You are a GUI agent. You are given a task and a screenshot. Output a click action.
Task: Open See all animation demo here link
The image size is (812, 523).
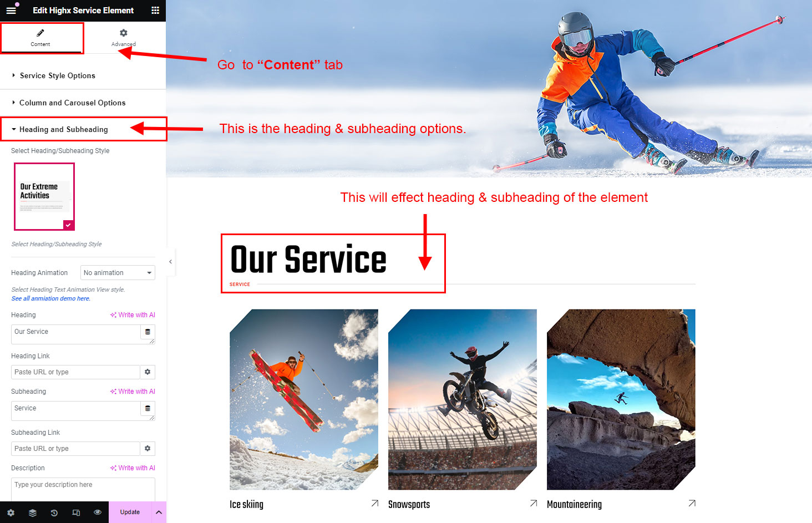point(50,298)
